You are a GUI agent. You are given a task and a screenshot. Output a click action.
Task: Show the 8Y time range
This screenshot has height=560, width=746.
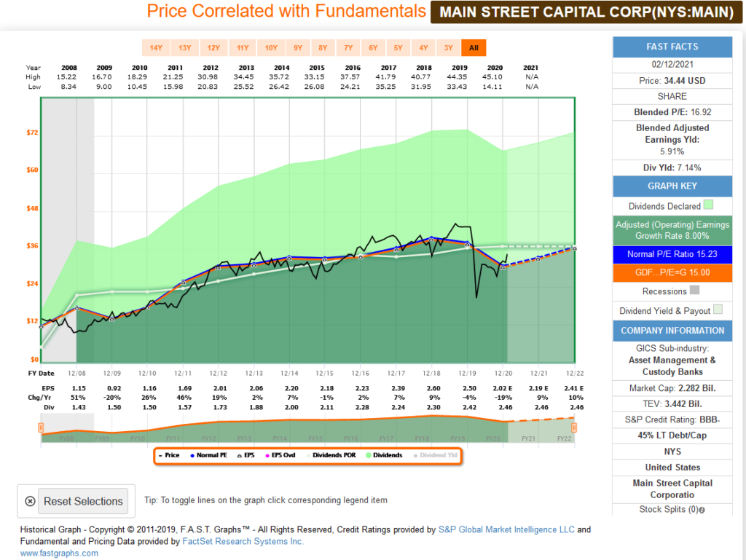click(323, 47)
